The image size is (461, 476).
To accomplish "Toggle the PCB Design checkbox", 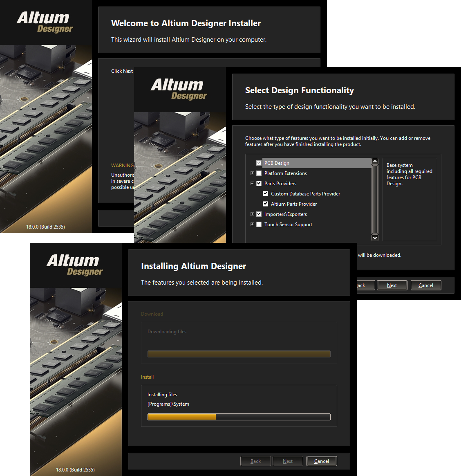I will point(259,163).
